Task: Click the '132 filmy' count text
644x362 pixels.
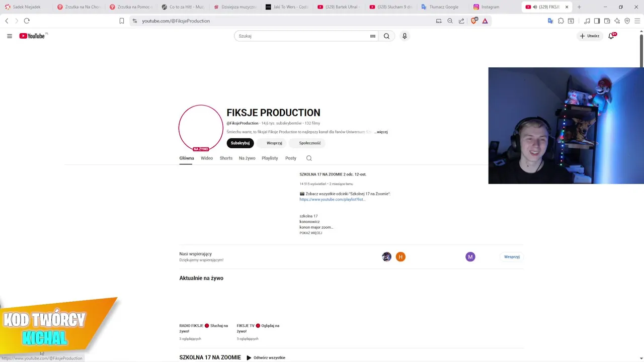Action: tap(312, 123)
